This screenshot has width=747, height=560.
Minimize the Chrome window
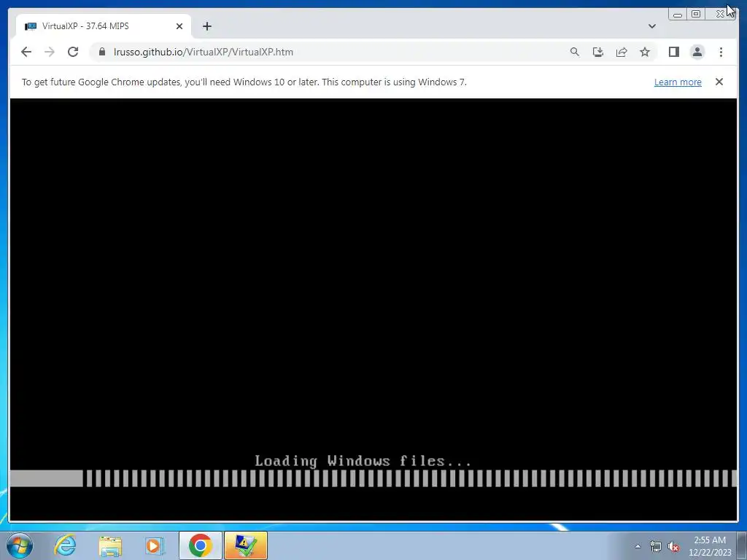678,15
